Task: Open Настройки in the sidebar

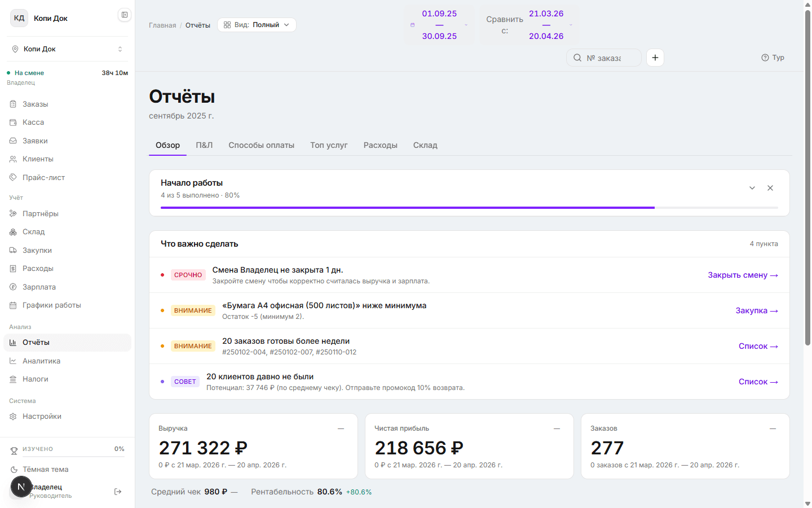Action: pyautogui.click(x=68, y=417)
